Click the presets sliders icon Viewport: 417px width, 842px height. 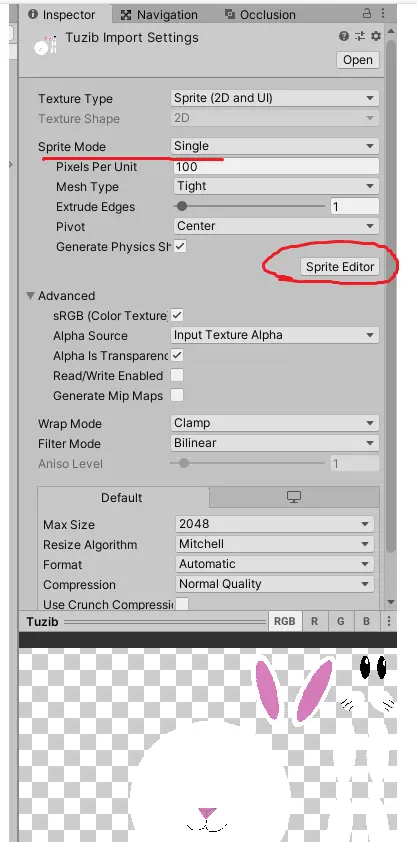click(360, 37)
